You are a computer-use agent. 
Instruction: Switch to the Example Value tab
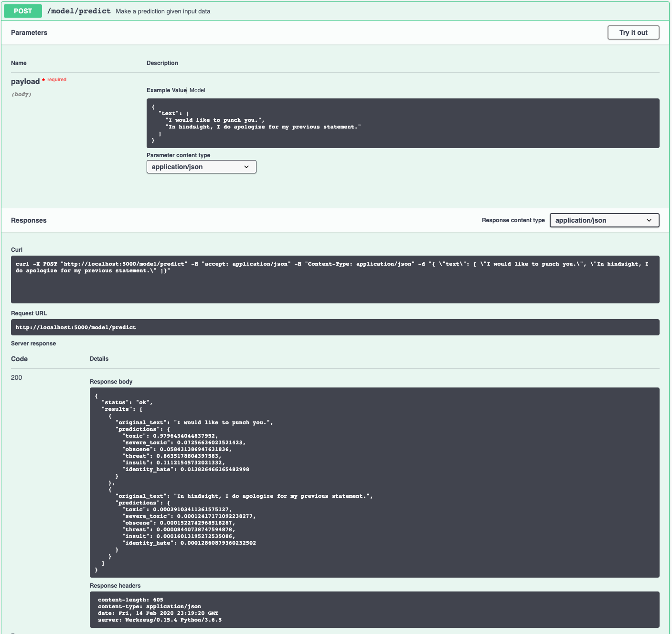tap(167, 90)
